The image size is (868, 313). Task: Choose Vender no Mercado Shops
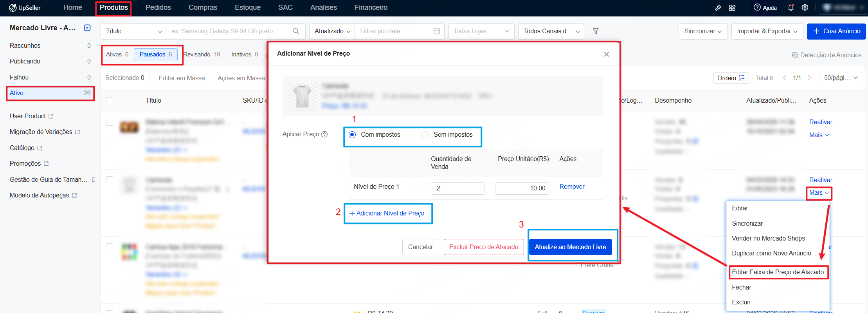tap(769, 239)
